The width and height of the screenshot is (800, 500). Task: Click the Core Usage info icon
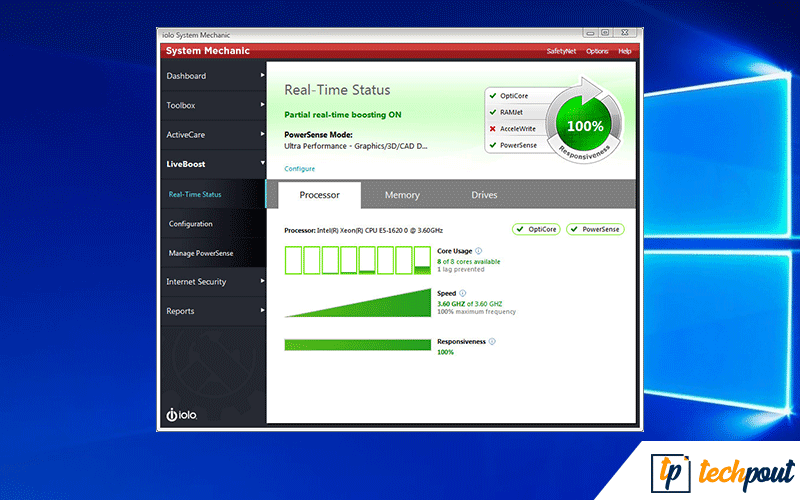[x=479, y=251]
